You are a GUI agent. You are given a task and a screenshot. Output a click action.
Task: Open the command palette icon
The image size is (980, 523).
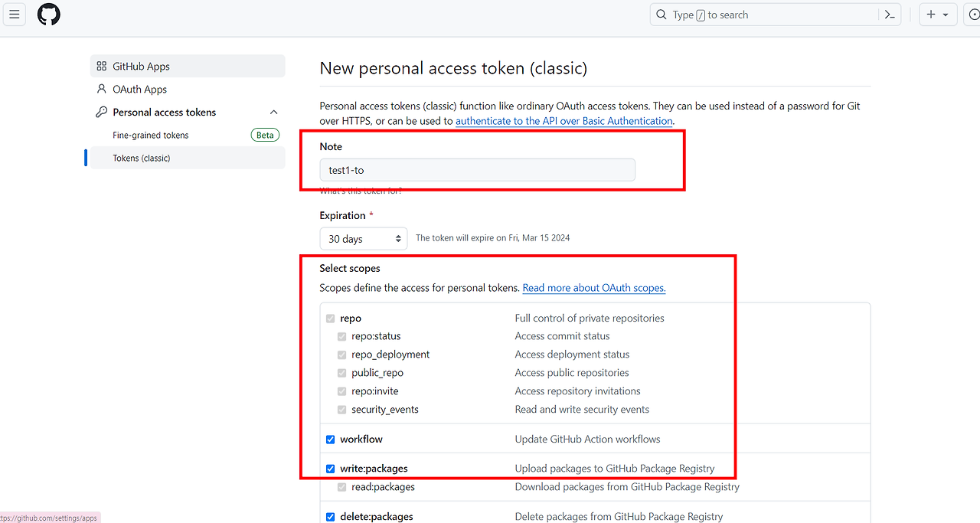[890, 15]
